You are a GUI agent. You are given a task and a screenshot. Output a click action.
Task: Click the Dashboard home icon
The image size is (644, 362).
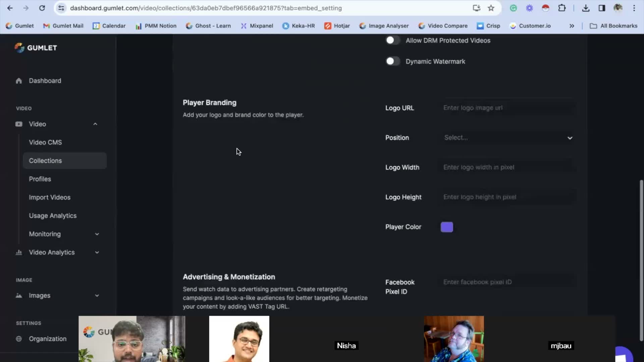click(19, 81)
